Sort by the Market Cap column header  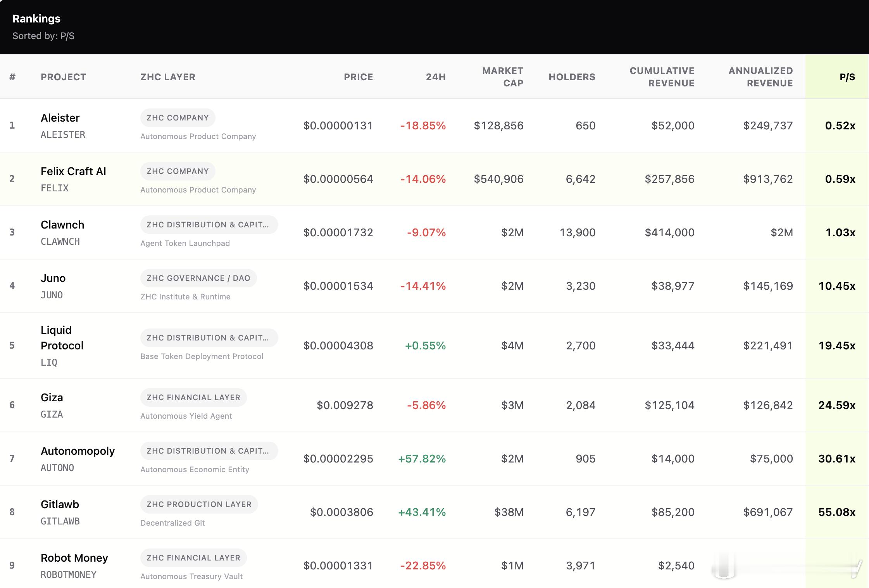503,77
